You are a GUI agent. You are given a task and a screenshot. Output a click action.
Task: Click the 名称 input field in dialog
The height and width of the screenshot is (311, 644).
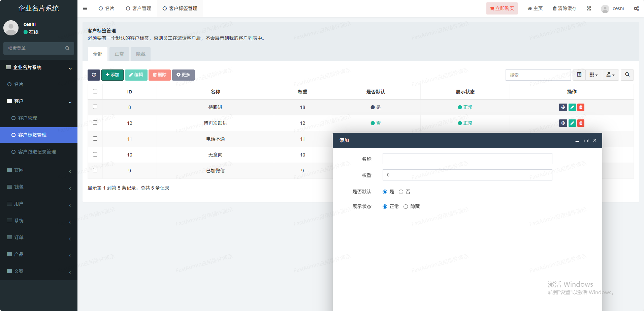click(467, 159)
